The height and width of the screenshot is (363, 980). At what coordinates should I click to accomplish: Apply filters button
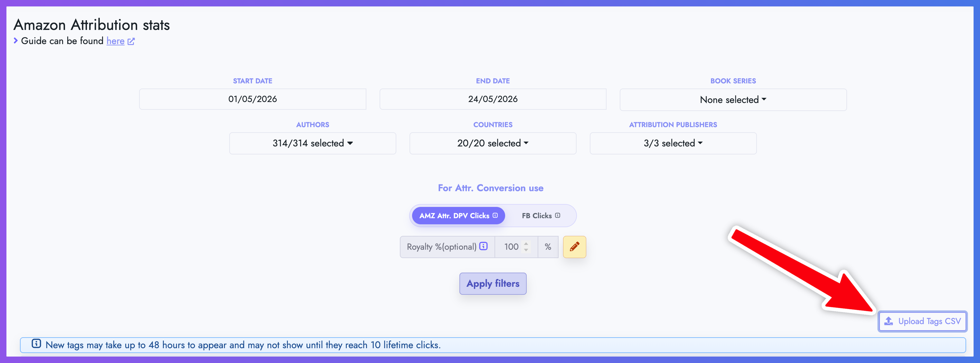[x=493, y=284]
